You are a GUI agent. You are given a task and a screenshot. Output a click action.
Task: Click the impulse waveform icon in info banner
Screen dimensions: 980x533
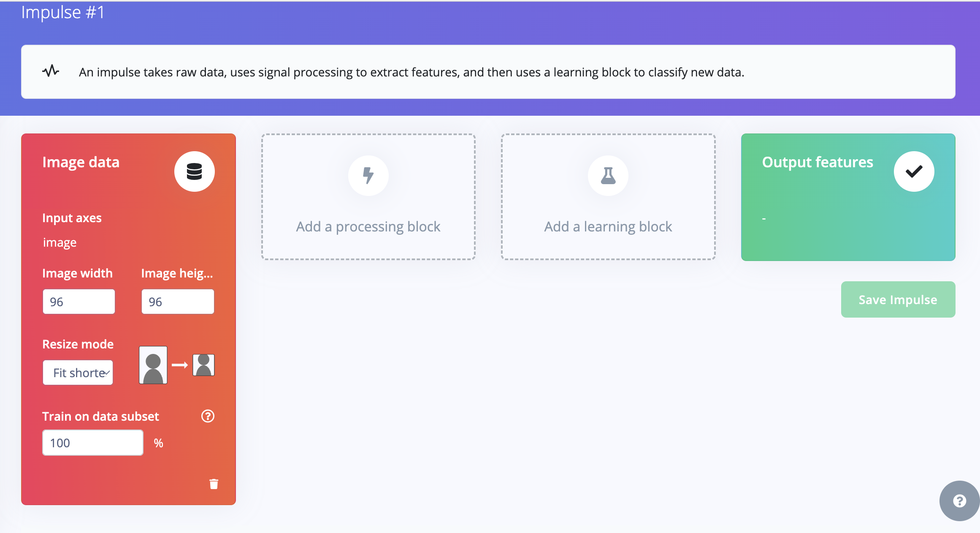51,71
